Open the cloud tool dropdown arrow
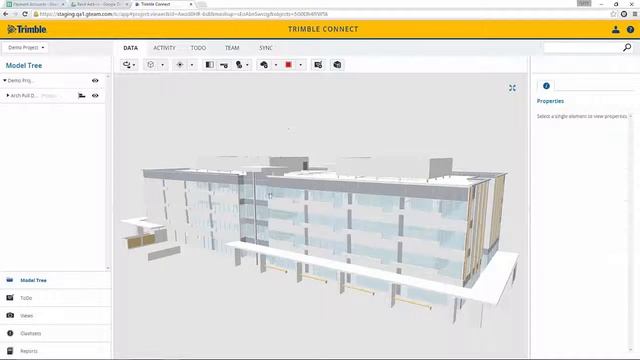Screen dimensions: 640x360 click(x=276, y=65)
